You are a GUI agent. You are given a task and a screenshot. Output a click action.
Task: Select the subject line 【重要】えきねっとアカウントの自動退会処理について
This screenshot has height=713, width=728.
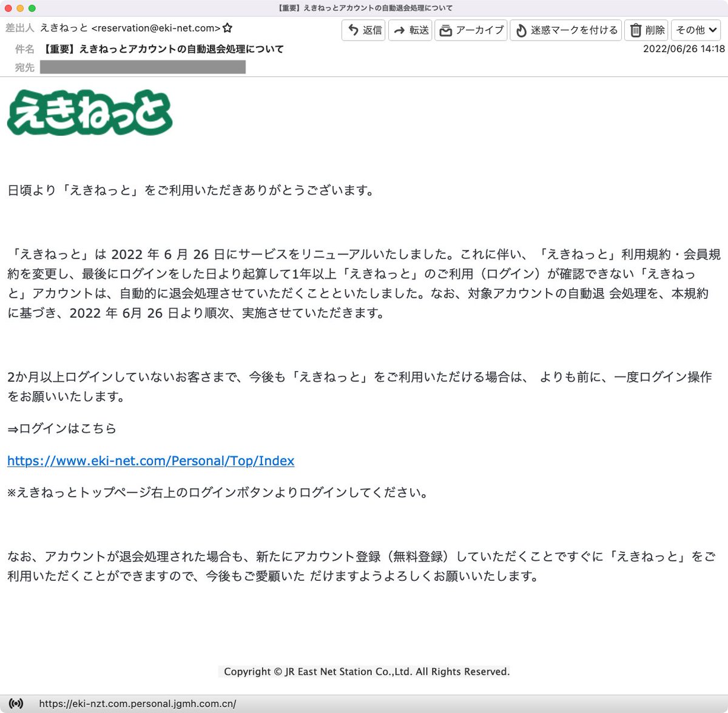point(162,49)
